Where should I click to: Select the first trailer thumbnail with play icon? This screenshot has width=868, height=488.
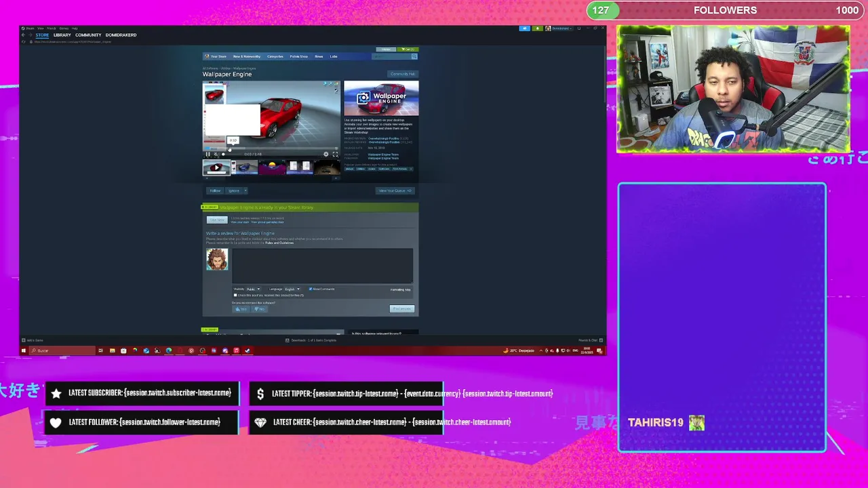(x=216, y=167)
